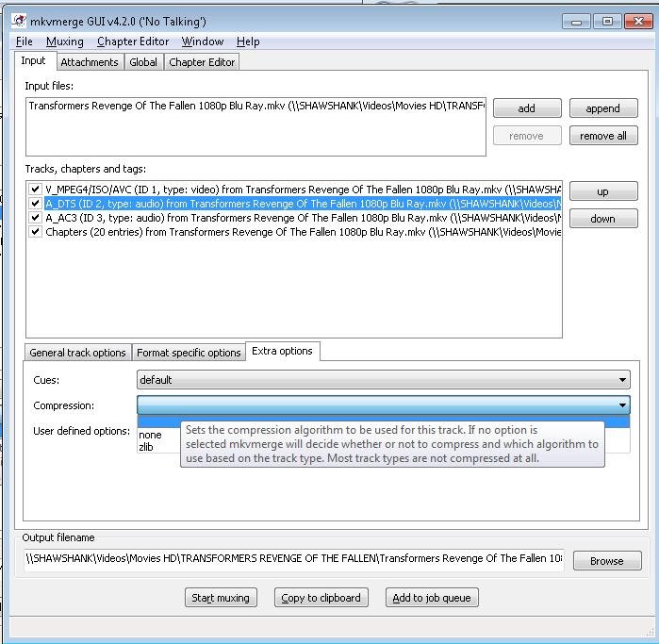Open the File menu
Viewport: 659px width, 644px height.
click(x=24, y=41)
